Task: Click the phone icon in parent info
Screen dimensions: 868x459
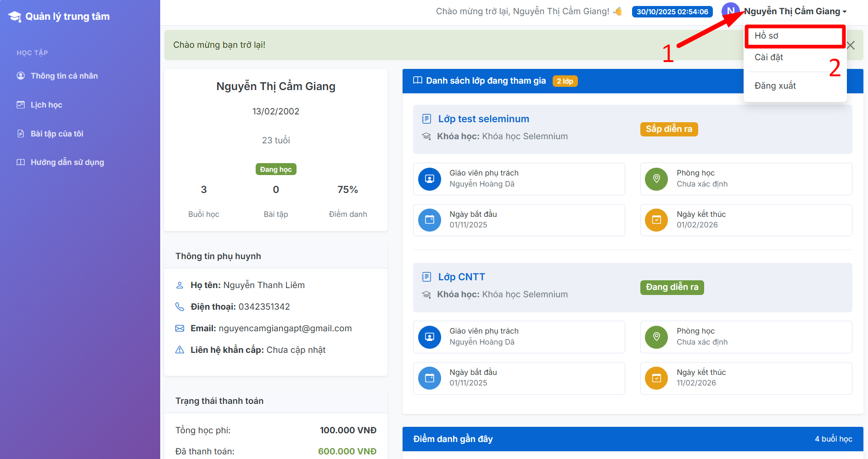Action: tap(179, 306)
